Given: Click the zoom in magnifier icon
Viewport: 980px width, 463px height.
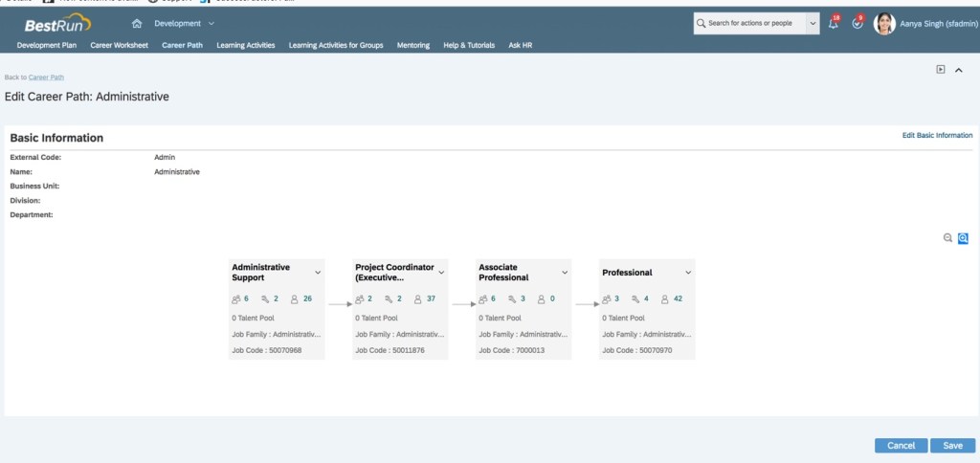Looking at the screenshot, I should click(x=963, y=238).
